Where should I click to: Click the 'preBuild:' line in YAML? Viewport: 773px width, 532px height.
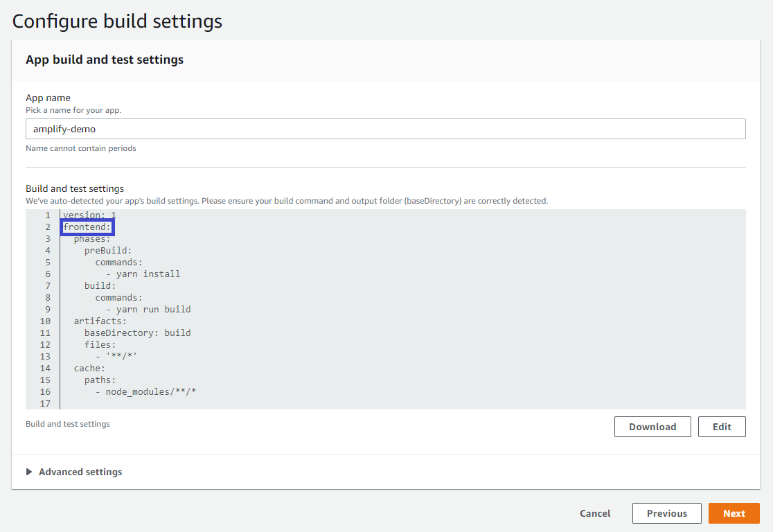(x=108, y=251)
